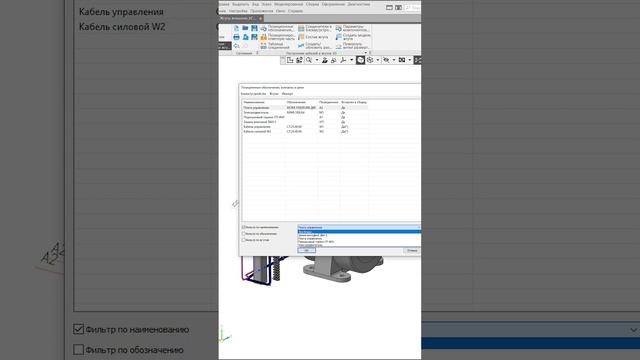Open Соединители в библиотеке ribbon command
This screenshot has height=360, width=640.
click(315, 28)
